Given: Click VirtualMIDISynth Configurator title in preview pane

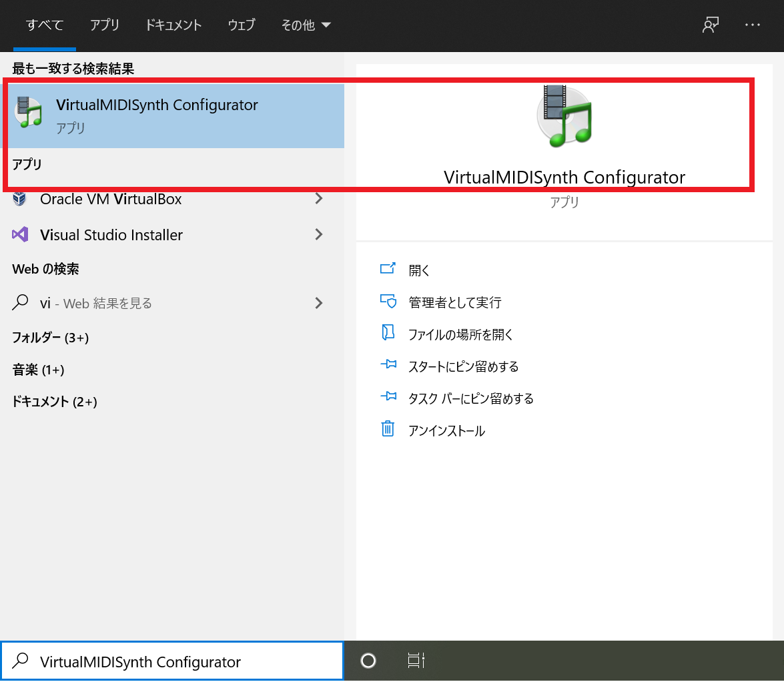Looking at the screenshot, I should pos(564,177).
